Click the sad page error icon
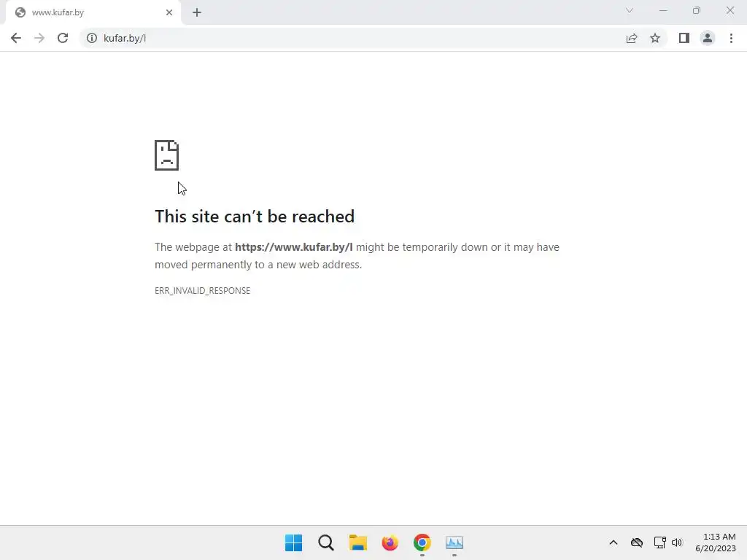 (167, 155)
